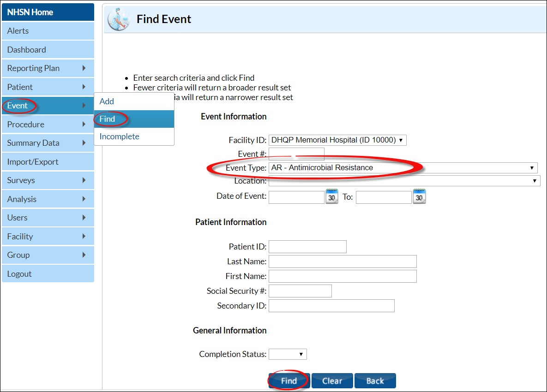Choose Find from Event submenu
Screen dimensions: 547x392
[134, 119]
